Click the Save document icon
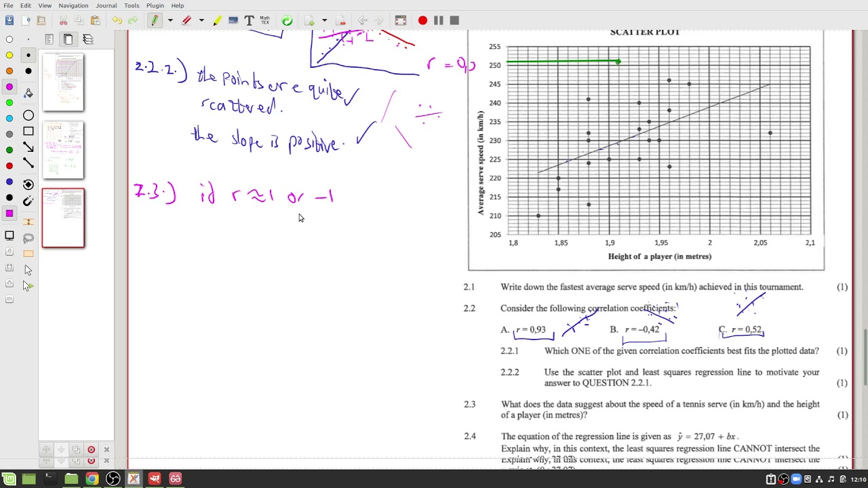This screenshot has width=868, height=488. pos(9,20)
